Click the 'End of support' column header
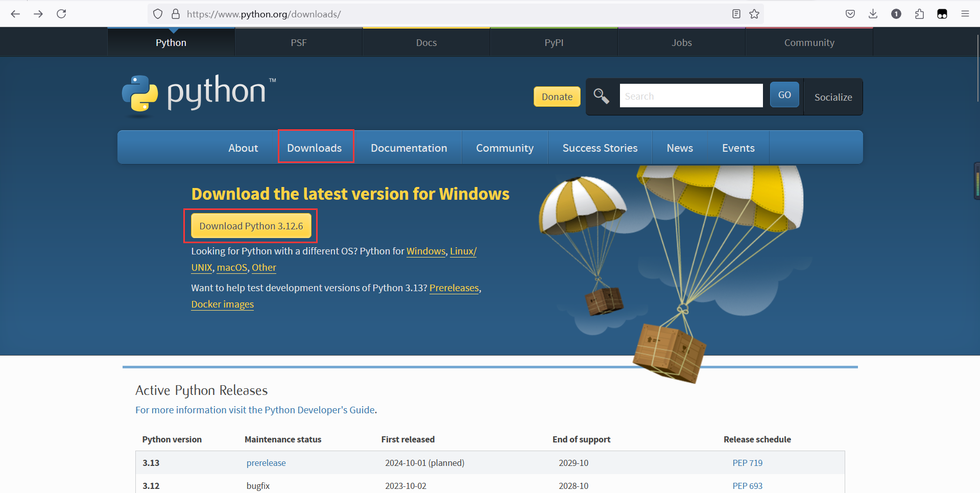Viewport: 980px width, 493px height. coord(582,439)
